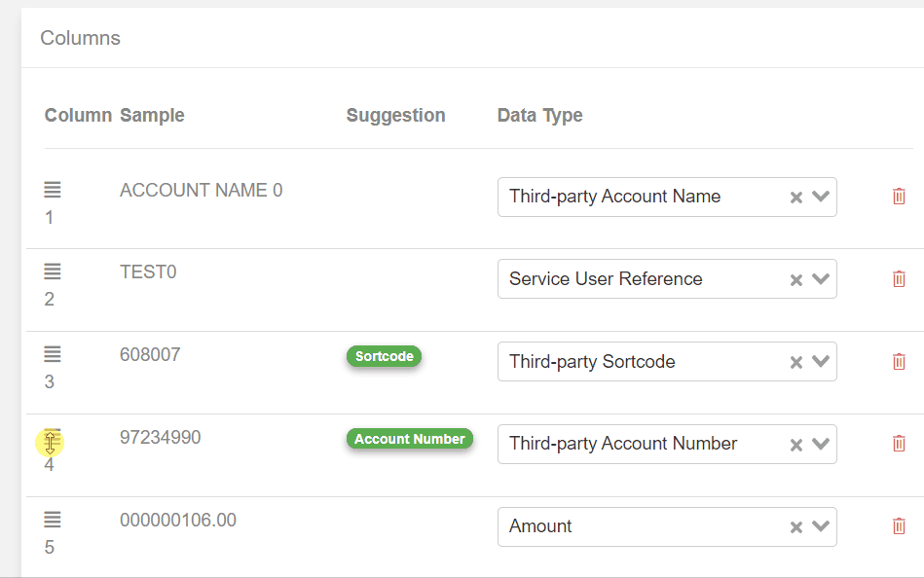This screenshot has width=924, height=578.
Task: Apply the Account Number suggestion badge
Action: click(x=410, y=439)
